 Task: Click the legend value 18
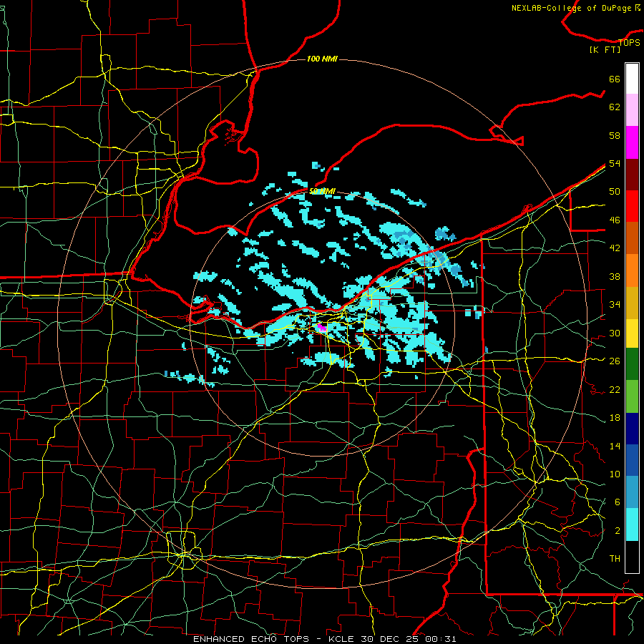615,418
